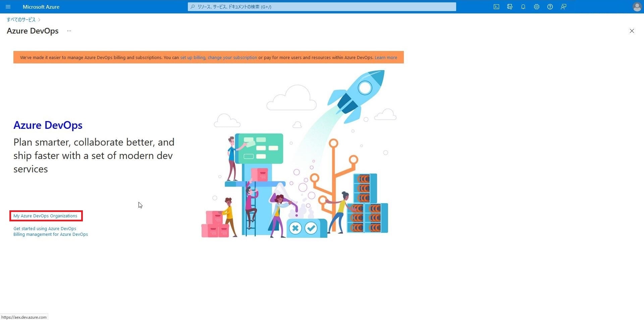Open the Azure portal hamburger menu
This screenshot has width=644, height=320.
pyautogui.click(x=8, y=7)
